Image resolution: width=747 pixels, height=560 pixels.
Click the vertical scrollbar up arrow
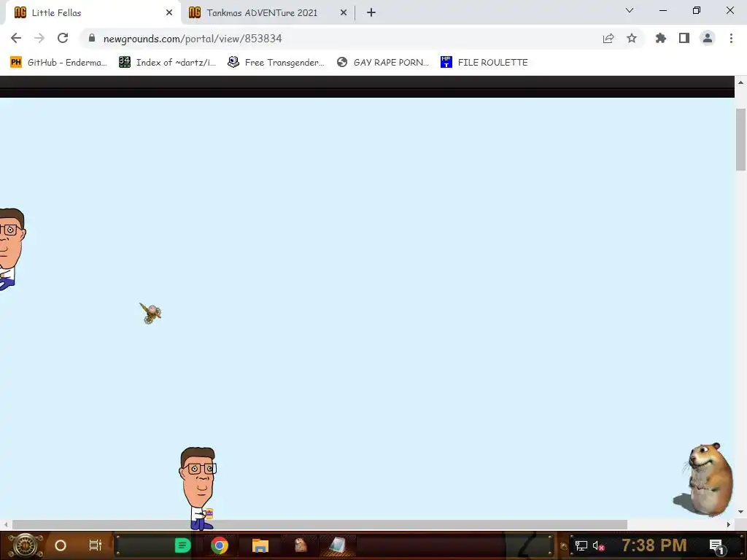(x=740, y=82)
